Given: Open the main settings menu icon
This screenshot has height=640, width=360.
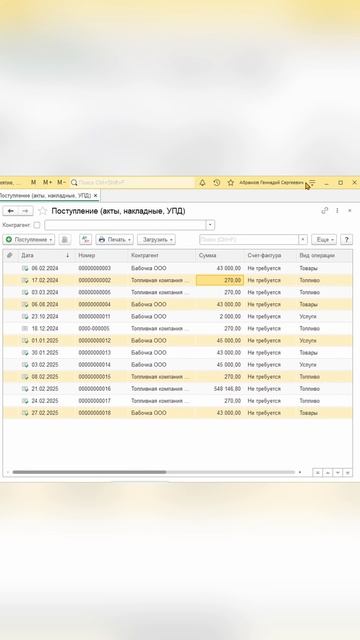Looking at the screenshot, I should coord(312,183).
